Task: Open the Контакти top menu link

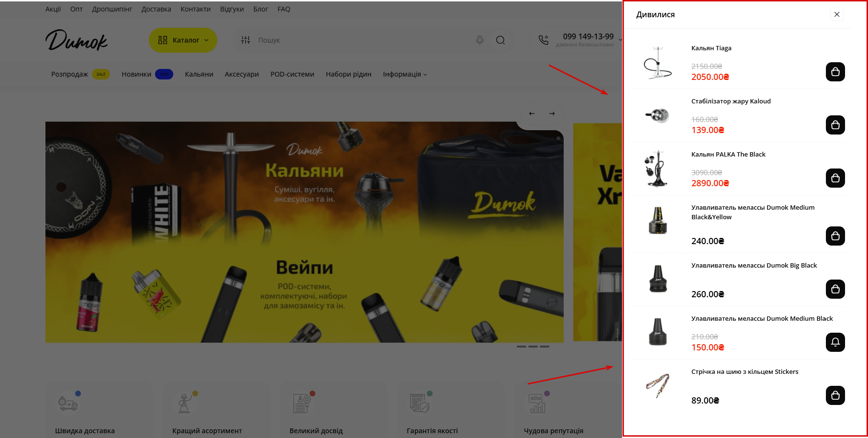Action: (x=196, y=9)
